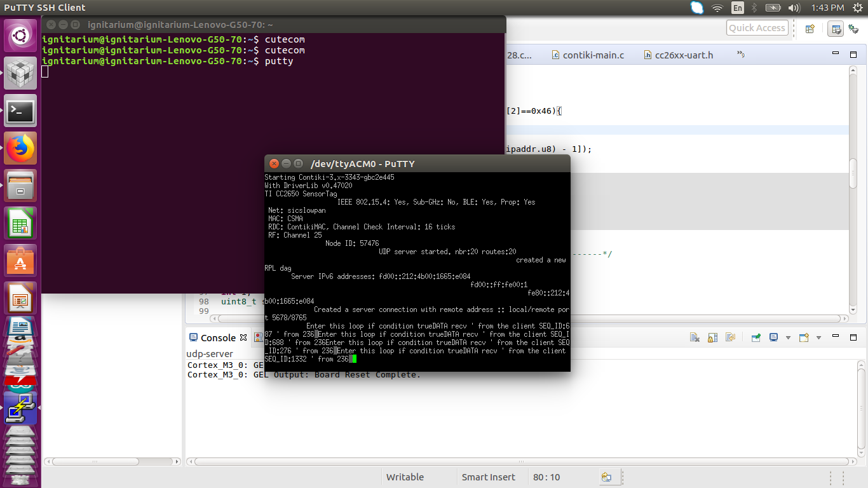The image size is (868, 488).
Task: Open network indicator in top panel
Action: [x=717, y=8]
